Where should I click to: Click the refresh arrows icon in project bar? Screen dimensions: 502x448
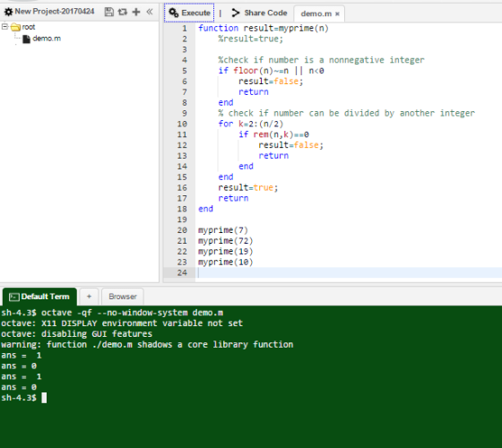[122, 12]
